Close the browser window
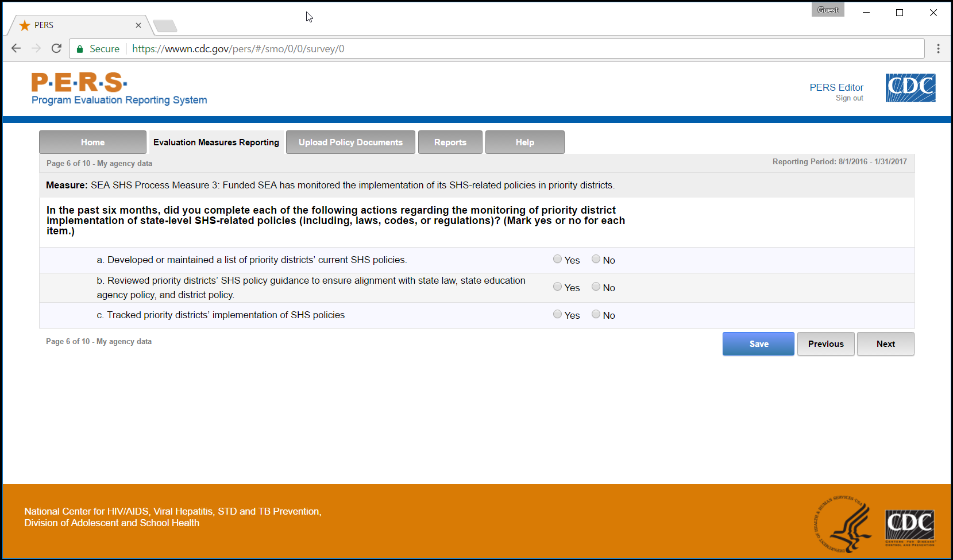 click(933, 13)
